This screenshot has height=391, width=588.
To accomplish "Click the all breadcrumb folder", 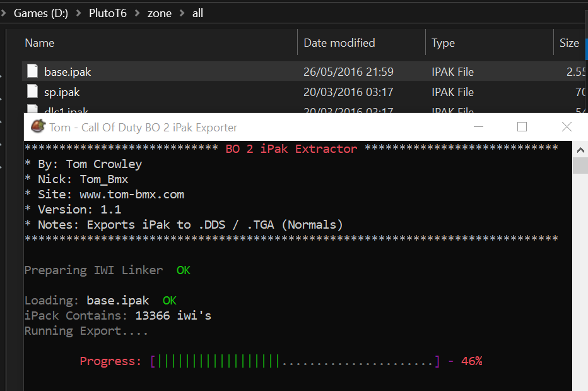I will pos(197,13).
